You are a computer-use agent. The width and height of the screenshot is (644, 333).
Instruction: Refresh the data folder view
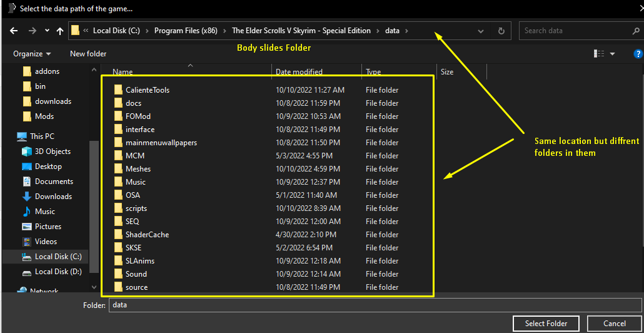501,31
